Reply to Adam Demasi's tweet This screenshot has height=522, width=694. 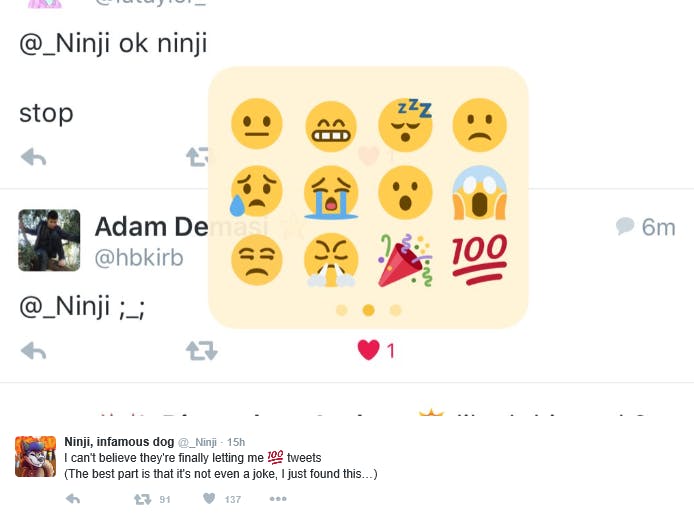[34, 351]
